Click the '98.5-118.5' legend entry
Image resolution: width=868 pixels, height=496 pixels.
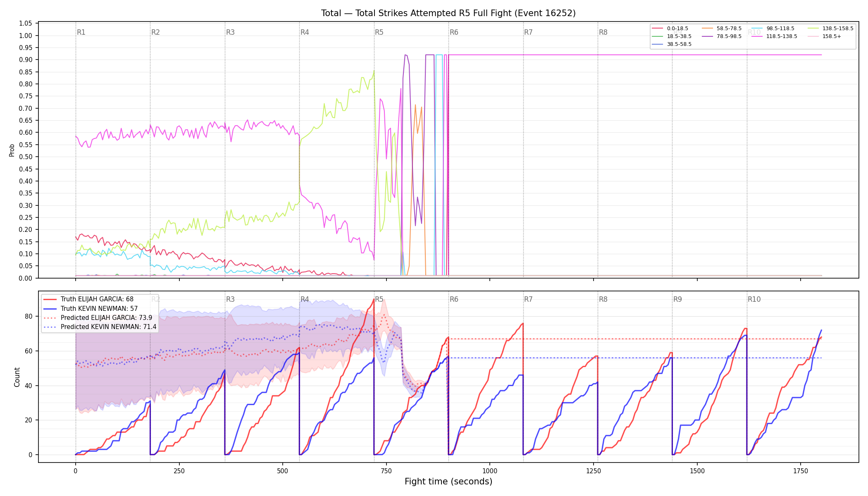pos(773,29)
